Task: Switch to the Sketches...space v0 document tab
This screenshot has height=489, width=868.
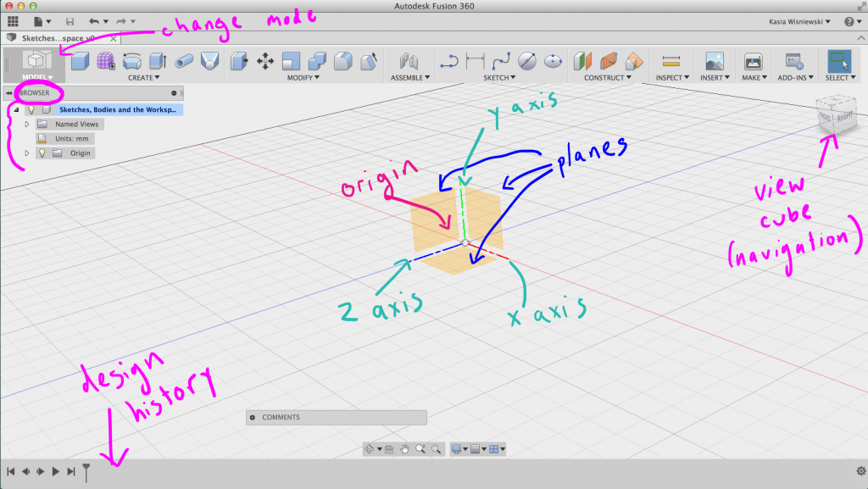Action: click(55, 38)
